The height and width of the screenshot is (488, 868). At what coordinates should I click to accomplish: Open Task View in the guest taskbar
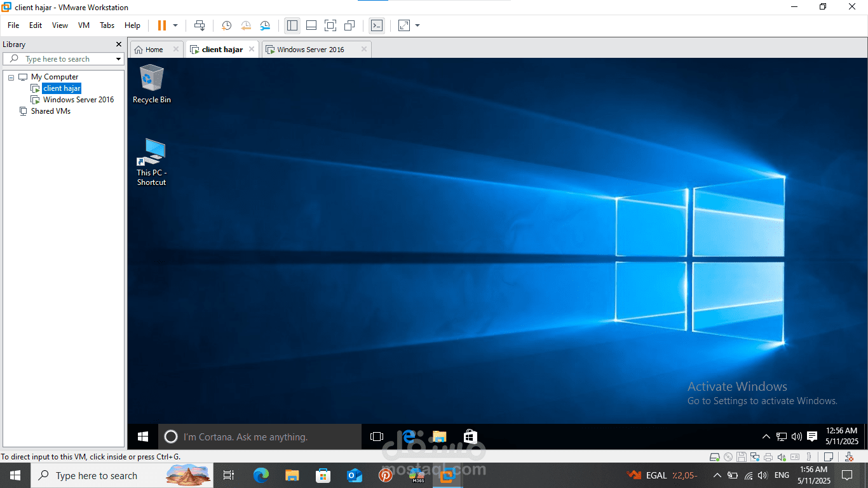pyautogui.click(x=377, y=437)
